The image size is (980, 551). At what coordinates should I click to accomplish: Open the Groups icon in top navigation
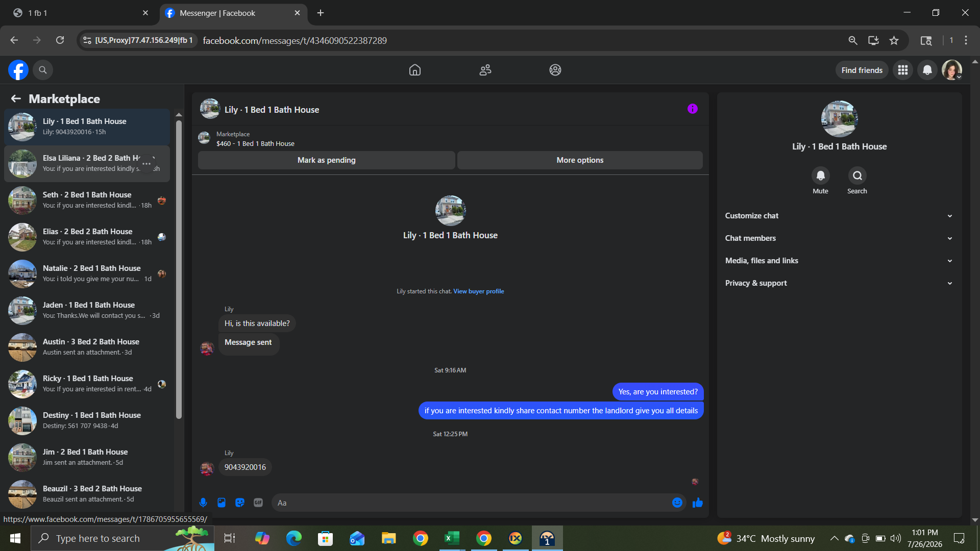click(555, 70)
